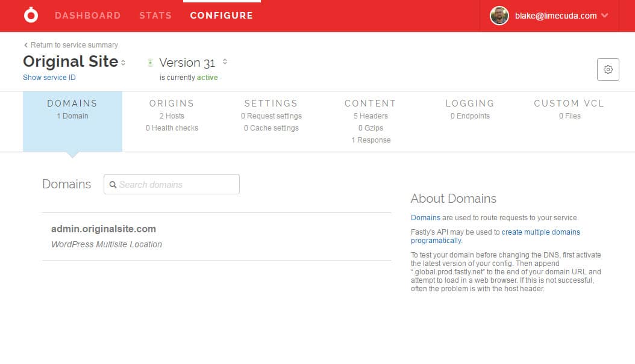Go to the Dashboard menu
This screenshot has width=635, height=364.
click(88, 16)
